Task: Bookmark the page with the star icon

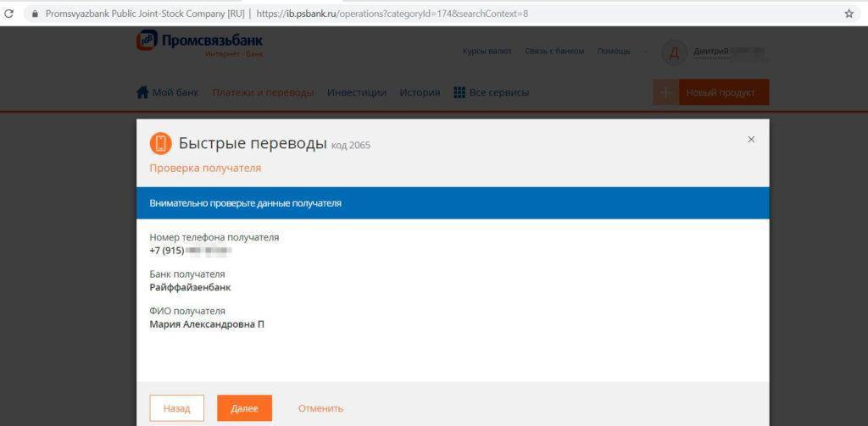Action: pos(849,14)
